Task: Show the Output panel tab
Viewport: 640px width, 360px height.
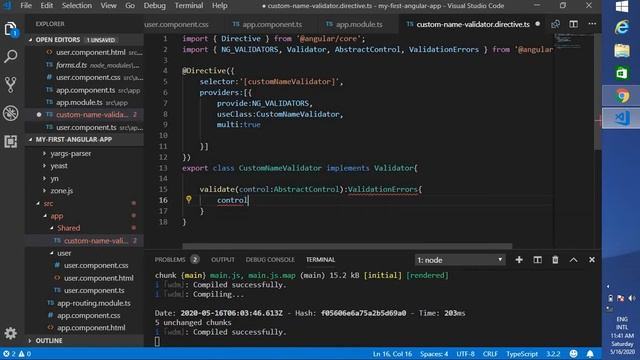Action: pos(223,260)
